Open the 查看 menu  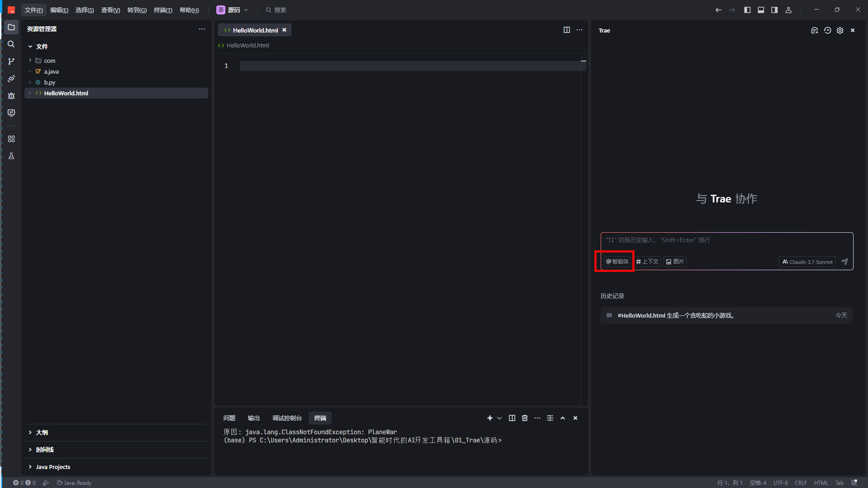pyautogui.click(x=111, y=10)
